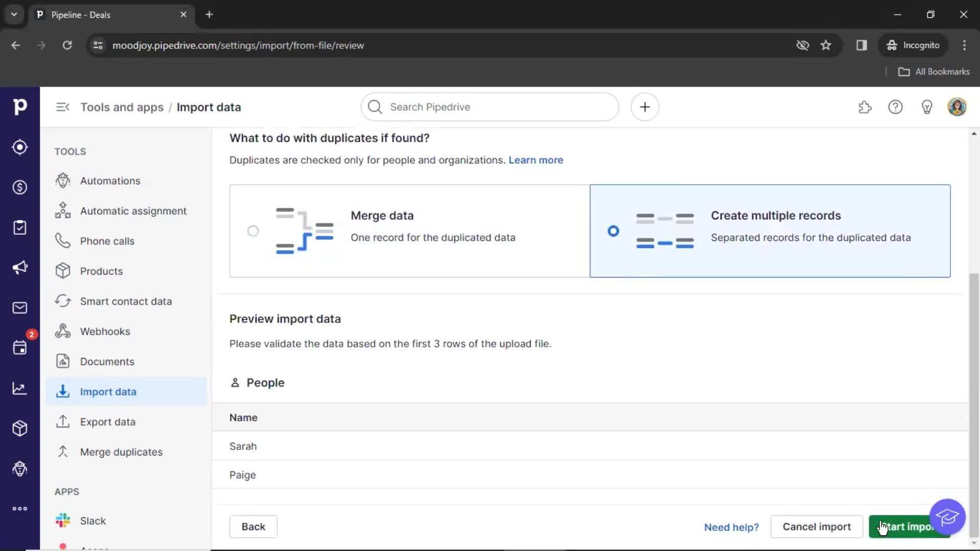Image resolution: width=980 pixels, height=551 pixels.
Task: Click the Start import button
Action: (x=909, y=527)
